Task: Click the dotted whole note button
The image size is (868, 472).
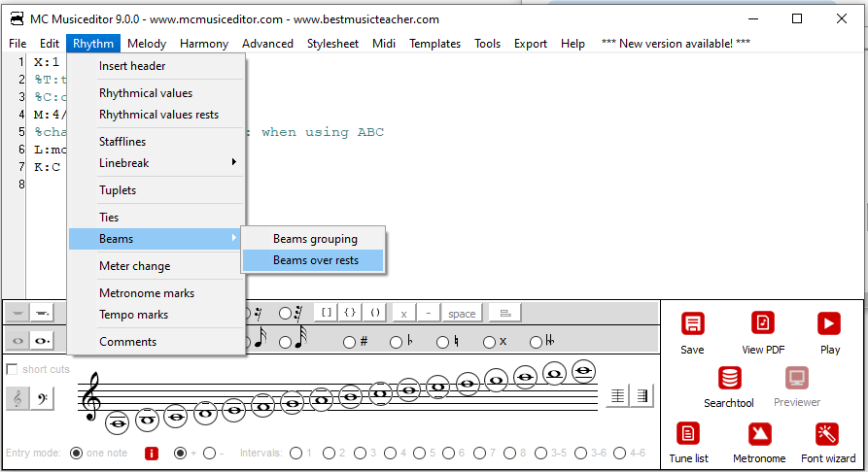Action: coord(42,340)
